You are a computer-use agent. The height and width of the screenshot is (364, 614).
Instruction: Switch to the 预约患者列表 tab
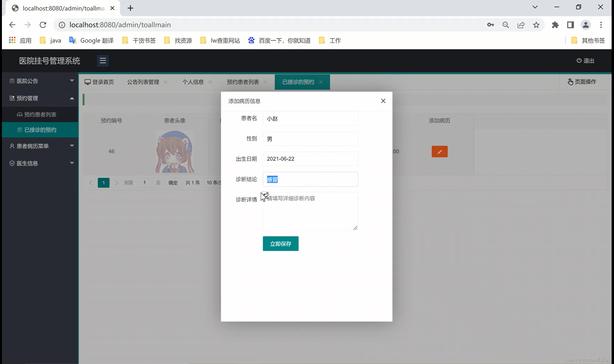(x=243, y=82)
